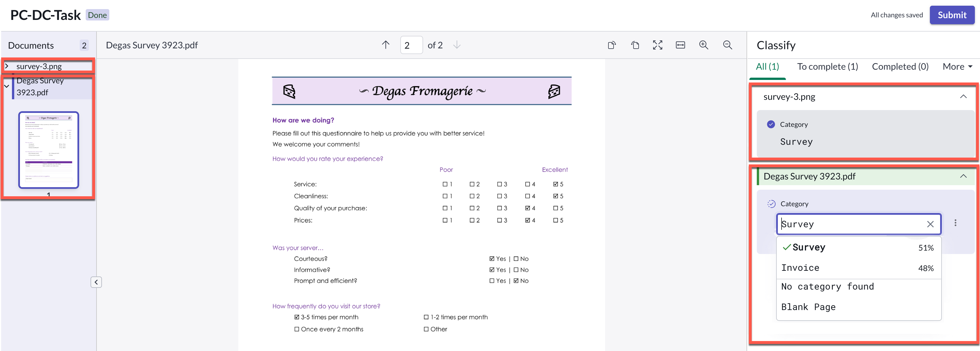Image resolution: width=980 pixels, height=351 pixels.
Task: Expand the viewer to full screen
Action: (x=657, y=45)
